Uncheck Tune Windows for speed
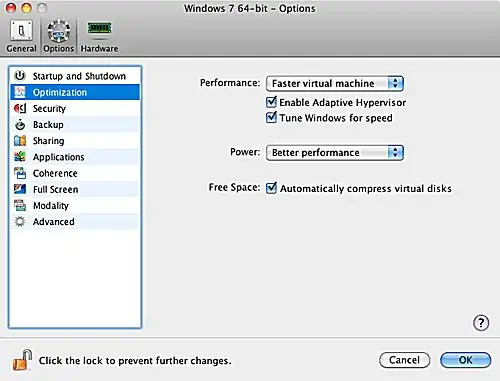Image resolution: width=500 pixels, height=381 pixels. [271, 117]
